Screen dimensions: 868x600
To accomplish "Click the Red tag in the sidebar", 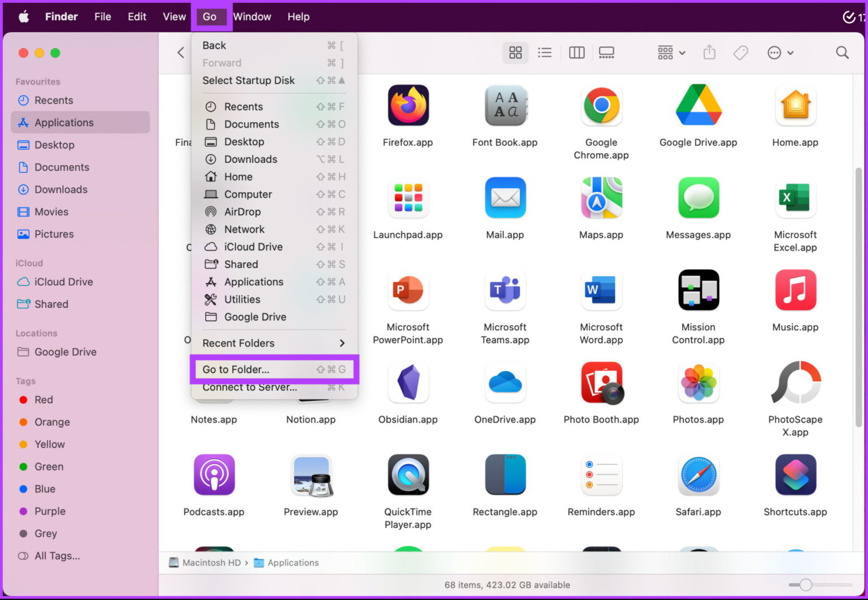I will [43, 400].
